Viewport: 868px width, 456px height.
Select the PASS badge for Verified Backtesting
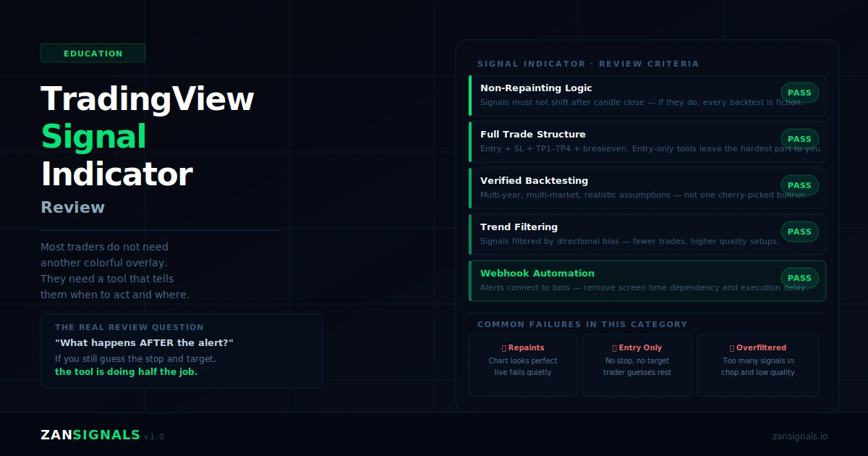(x=799, y=185)
